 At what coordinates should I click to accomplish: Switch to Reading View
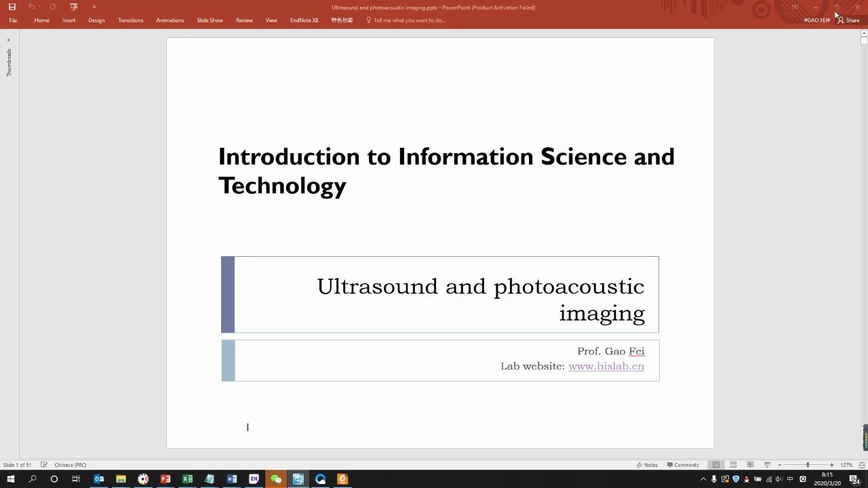750,465
